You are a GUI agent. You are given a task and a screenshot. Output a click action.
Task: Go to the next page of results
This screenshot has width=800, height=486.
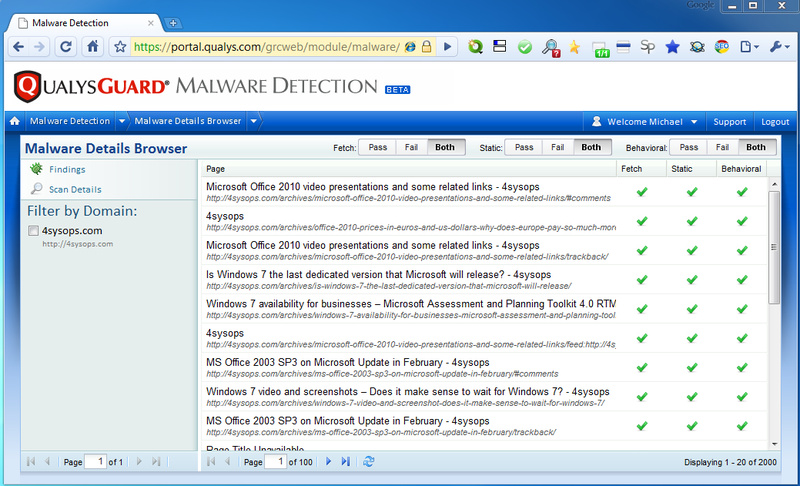328,462
